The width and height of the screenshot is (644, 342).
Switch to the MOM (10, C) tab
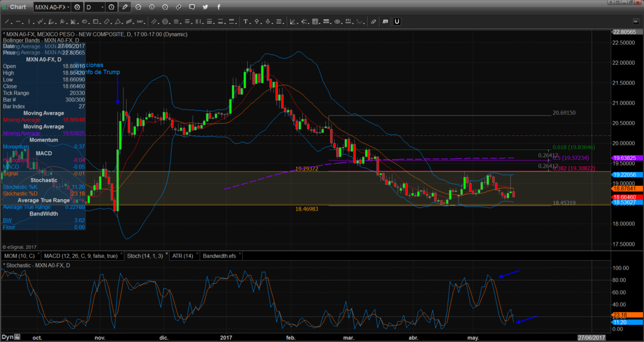[19, 256]
